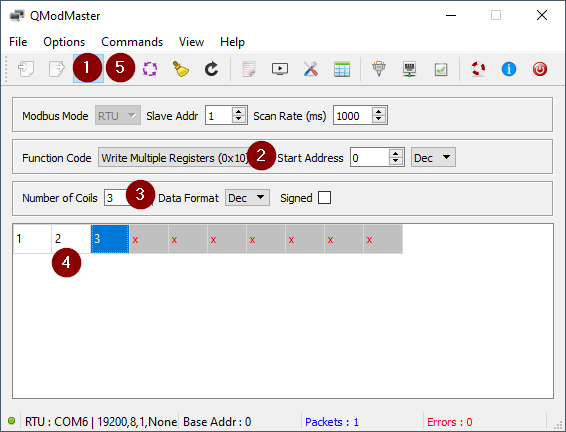Open the lifebuoy help manual icon
The height and width of the screenshot is (432, 566).
click(478, 69)
